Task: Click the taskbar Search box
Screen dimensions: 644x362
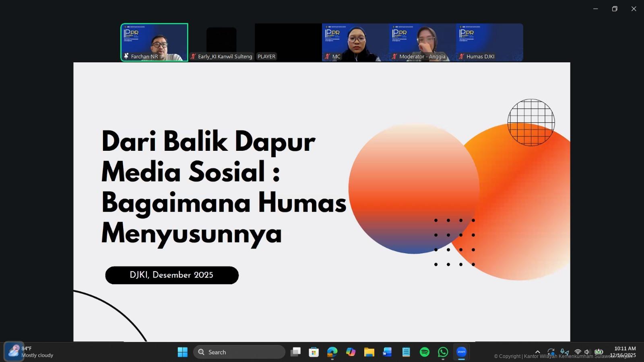Action: pyautogui.click(x=239, y=352)
